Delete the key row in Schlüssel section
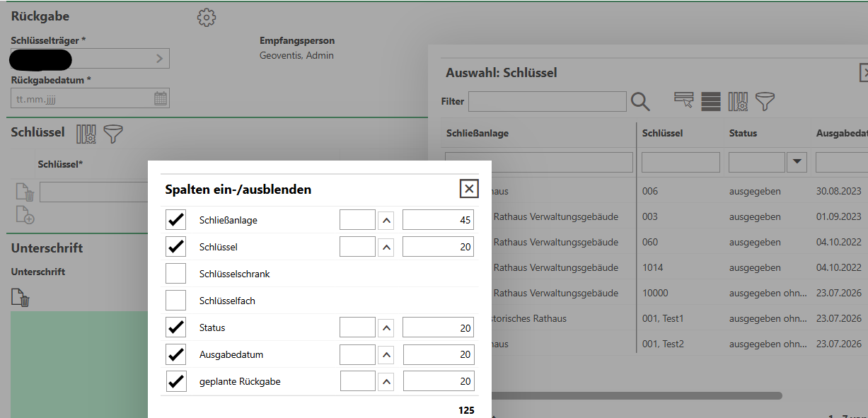The width and height of the screenshot is (868, 418). pos(25,192)
